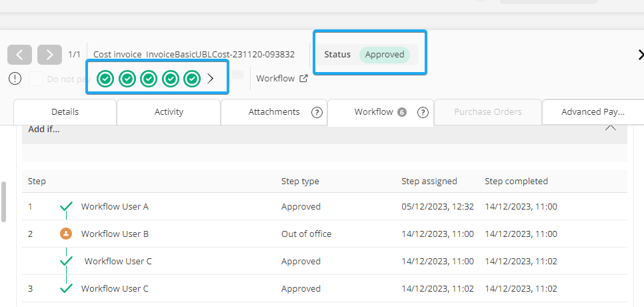Select the Advanced Pay tab
This screenshot has height=307, width=644.
pyautogui.click(x=592, y=112)
